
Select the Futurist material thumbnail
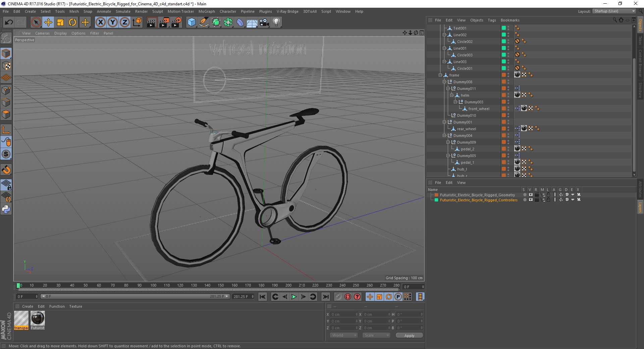[x=38, y=318]
